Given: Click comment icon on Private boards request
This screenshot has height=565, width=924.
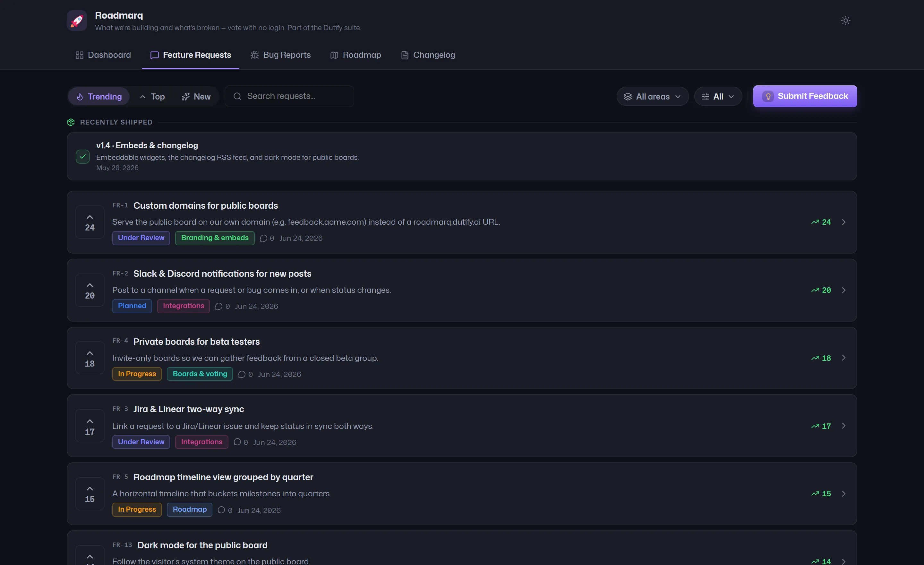Looking at the screenshot, I should [x=242, y=374].
